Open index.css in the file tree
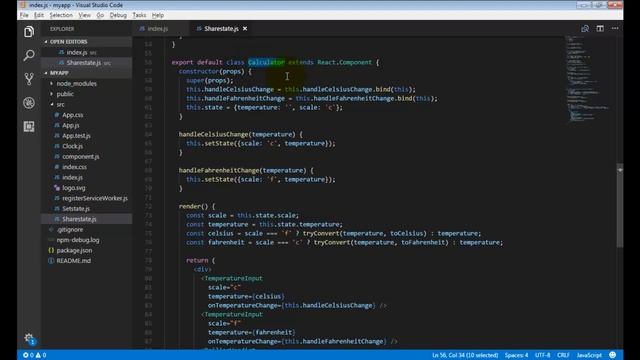Image resolution: width=640 pixels, height=360 pixels. pos(87,167)
